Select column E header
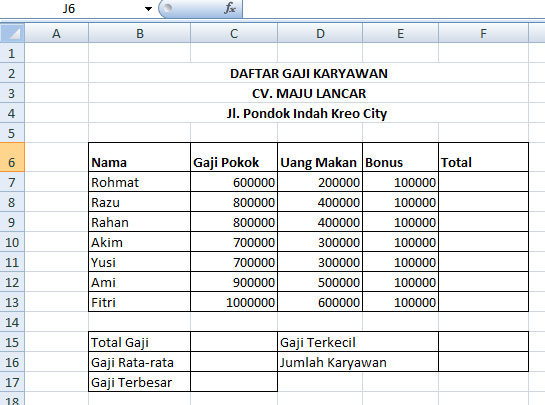 [400, 33]
